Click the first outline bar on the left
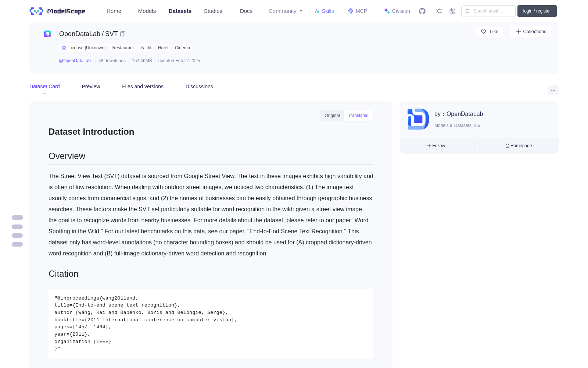The image size is (588, 368). (17, 217)
